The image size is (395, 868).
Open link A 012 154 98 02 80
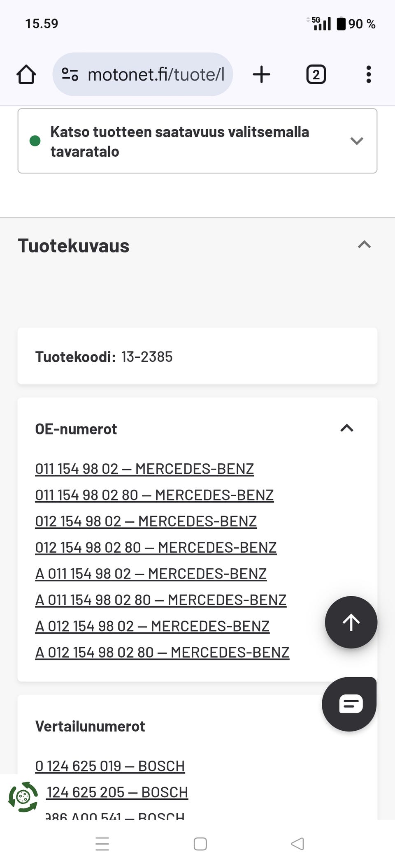tap(162, 653)
